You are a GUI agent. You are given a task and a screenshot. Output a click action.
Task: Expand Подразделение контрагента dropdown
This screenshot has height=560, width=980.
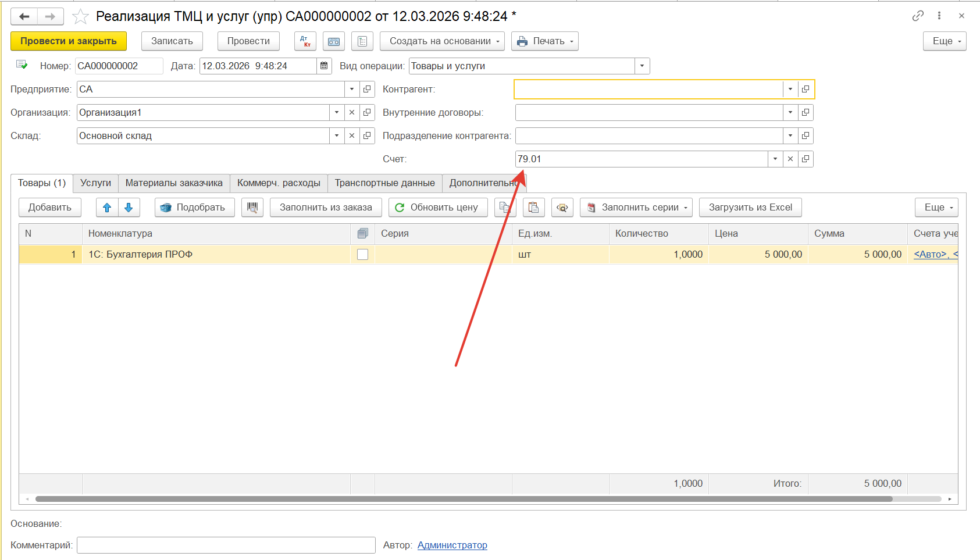click(x=790, y=135)
